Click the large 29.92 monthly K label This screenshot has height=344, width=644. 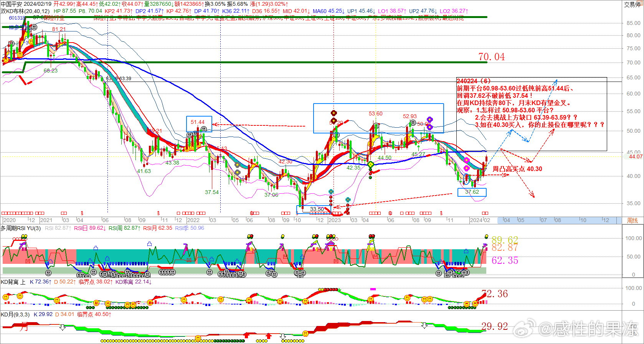click(495, 327)
